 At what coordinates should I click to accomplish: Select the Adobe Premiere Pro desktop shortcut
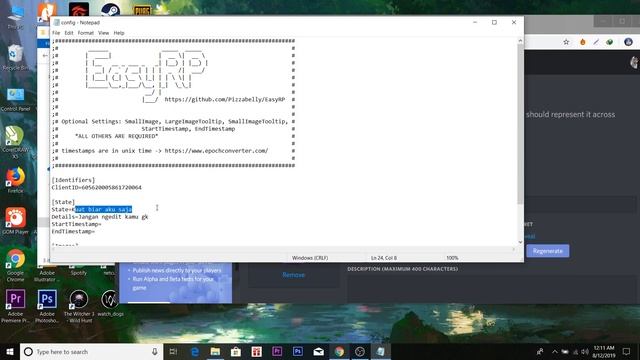[16, 305]
